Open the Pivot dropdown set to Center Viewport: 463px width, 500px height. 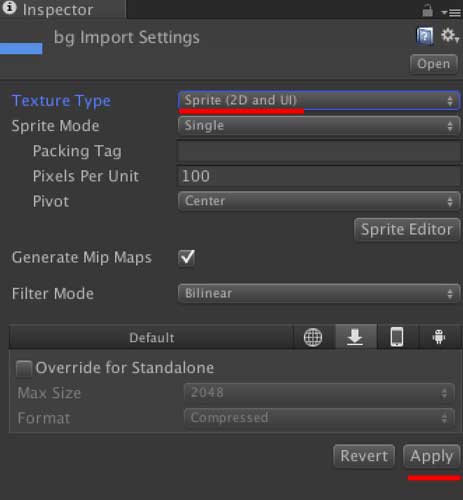[x=319, y=201]
